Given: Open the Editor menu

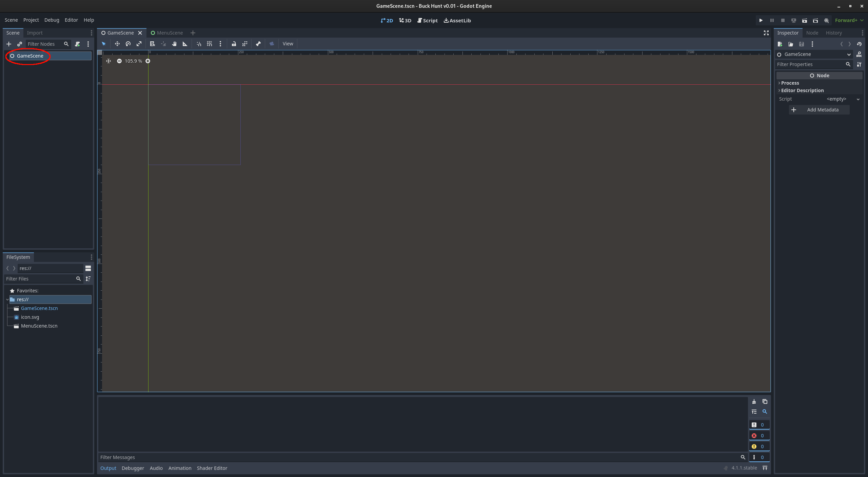Looking at the screenshot, I should [71, 20].
